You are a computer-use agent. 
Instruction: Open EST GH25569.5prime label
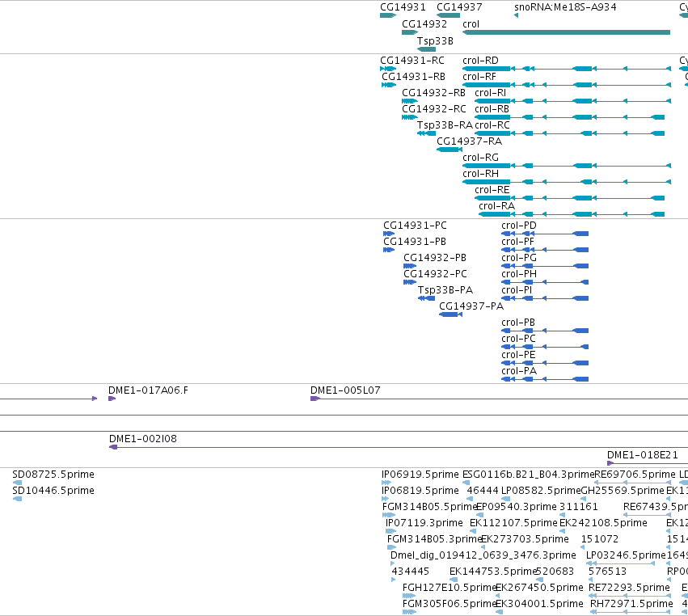[x=623, y=491]
